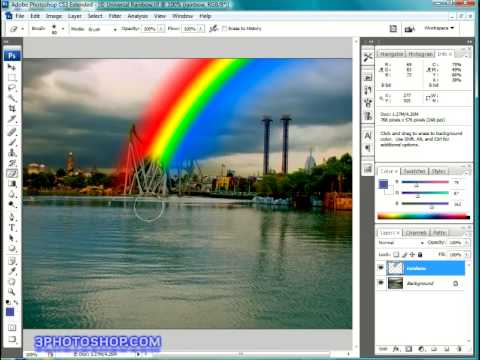Select the Dodge tool
This screenshot has height=360, width=480.
12,204
